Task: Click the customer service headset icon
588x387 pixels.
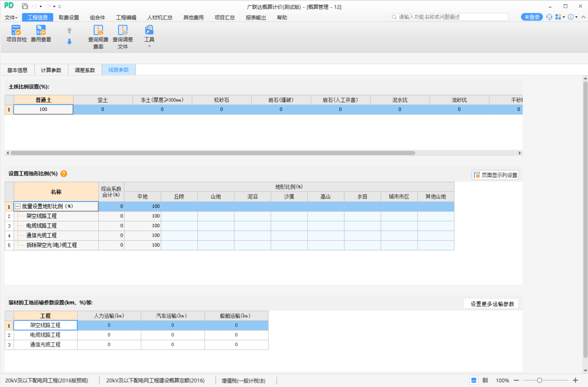Action: tap(549, 17)
